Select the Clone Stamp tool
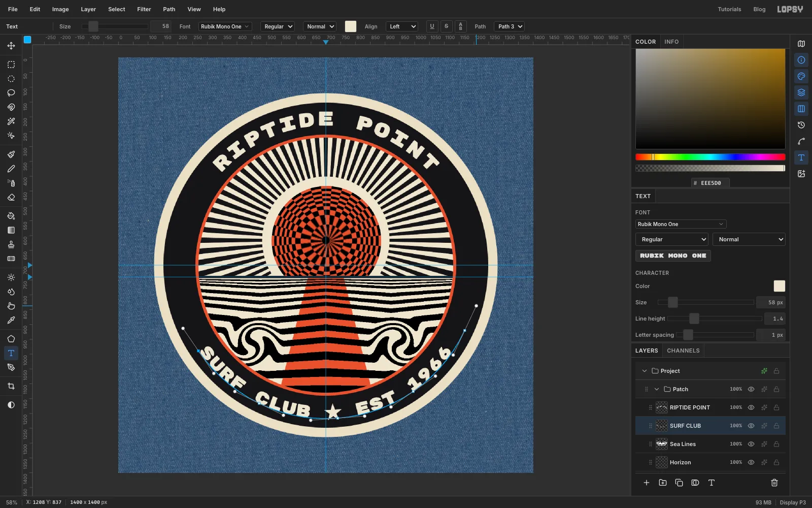Viewport: 812px width, 508px height. pos(11,244)
